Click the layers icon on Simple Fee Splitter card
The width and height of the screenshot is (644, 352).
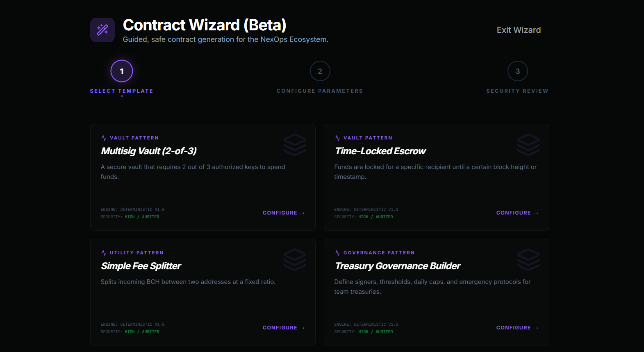[295, 260]
